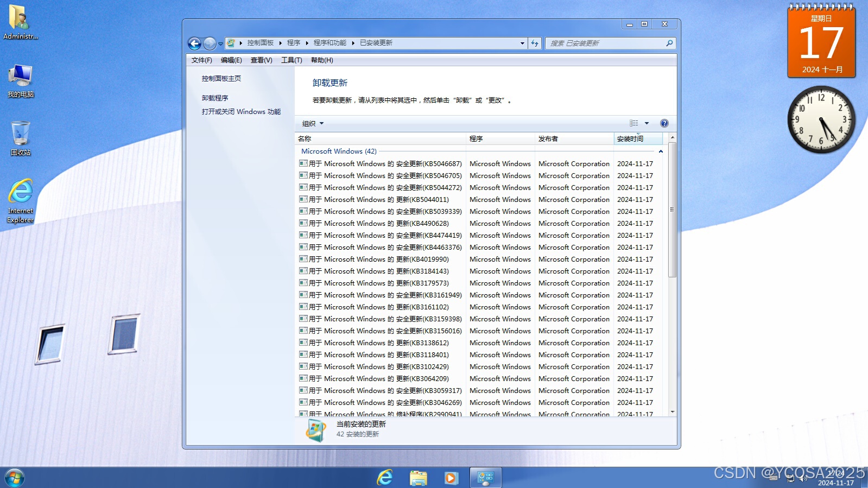Image resolution: width=868 pixels, height=488 pixels.
Task: Click the search magnifier icon
Action: (669, 43)
